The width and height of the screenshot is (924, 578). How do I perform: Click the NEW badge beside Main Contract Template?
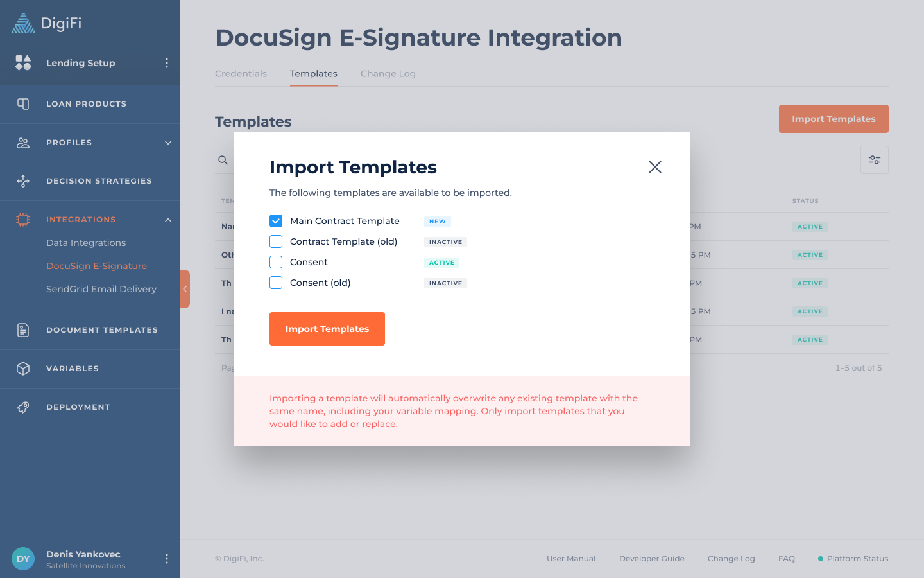[438, 222]
